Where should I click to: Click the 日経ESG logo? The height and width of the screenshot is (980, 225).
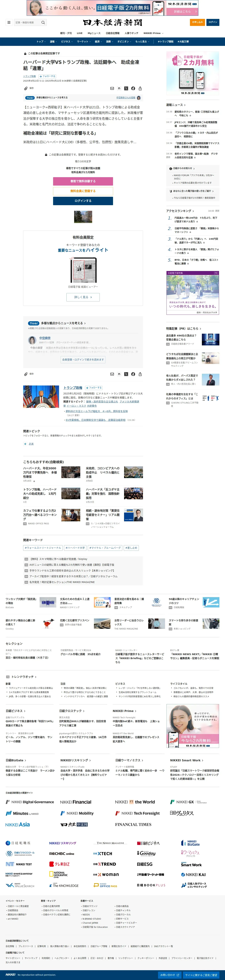pos(145,864)
